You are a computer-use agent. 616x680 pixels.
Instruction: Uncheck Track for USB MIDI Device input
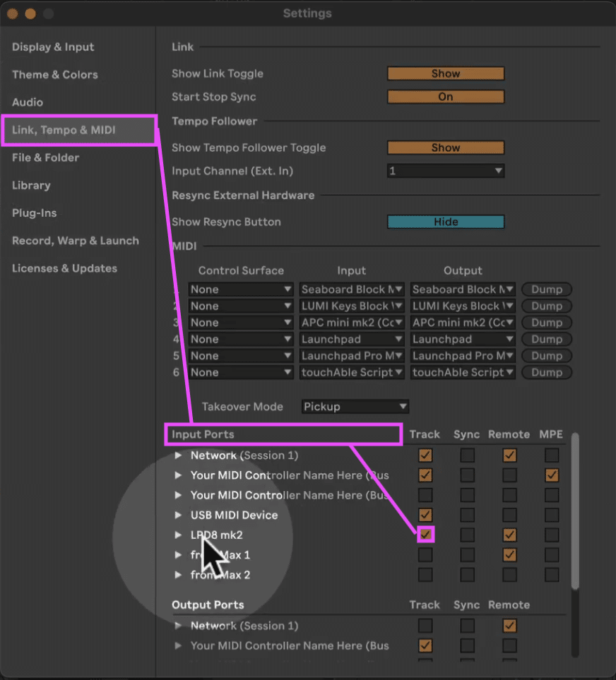425,515
